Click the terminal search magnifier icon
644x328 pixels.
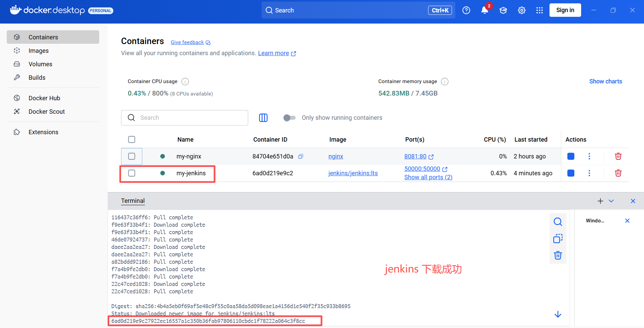tap(558, 222)
